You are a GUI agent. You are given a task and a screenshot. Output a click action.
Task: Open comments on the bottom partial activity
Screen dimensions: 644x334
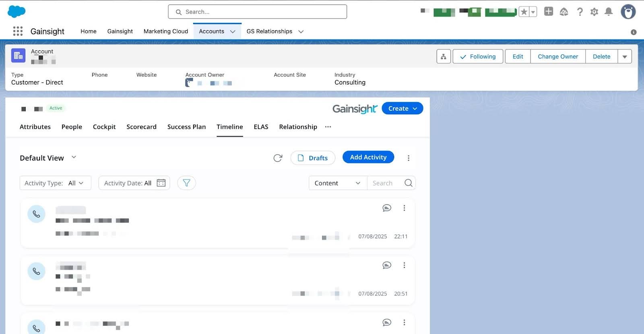click(x=387, y=322)
